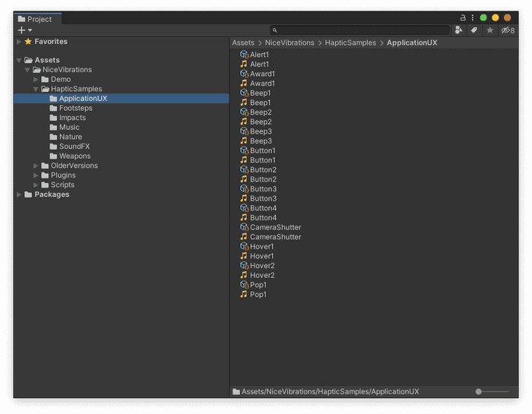Click the CameraShutter audio clip note icon
Viewport: 532px width, 414px height.
point(244,236)
